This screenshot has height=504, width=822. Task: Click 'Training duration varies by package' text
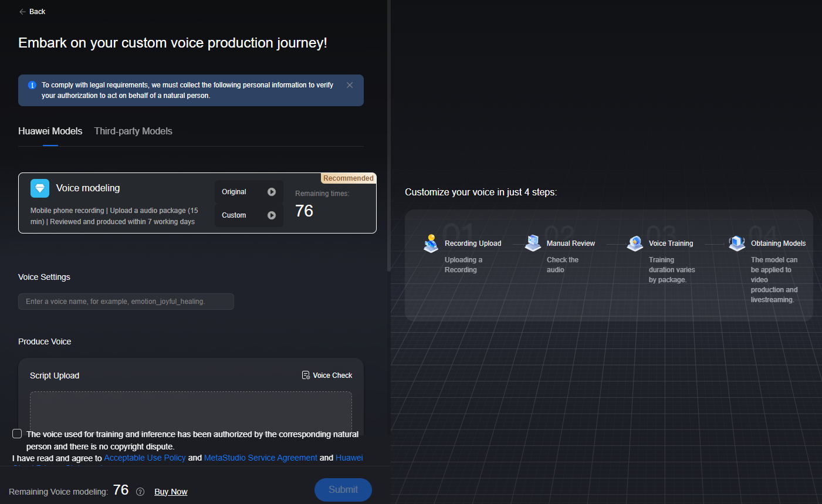click(x=672, y=270)
